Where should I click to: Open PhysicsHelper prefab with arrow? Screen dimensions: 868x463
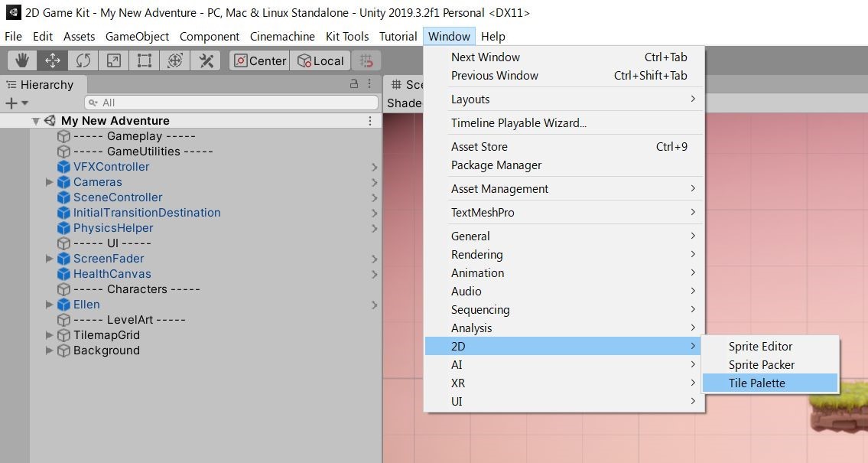[374, 228]
